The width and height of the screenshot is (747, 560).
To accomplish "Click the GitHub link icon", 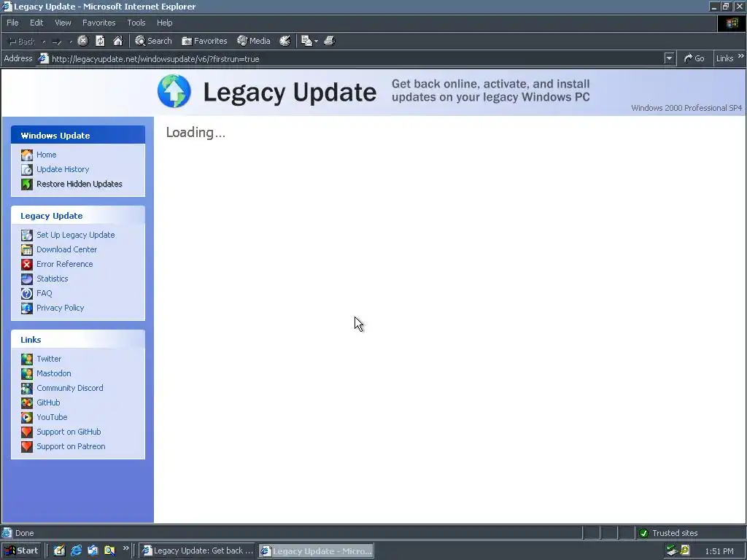I will (27, 402).
